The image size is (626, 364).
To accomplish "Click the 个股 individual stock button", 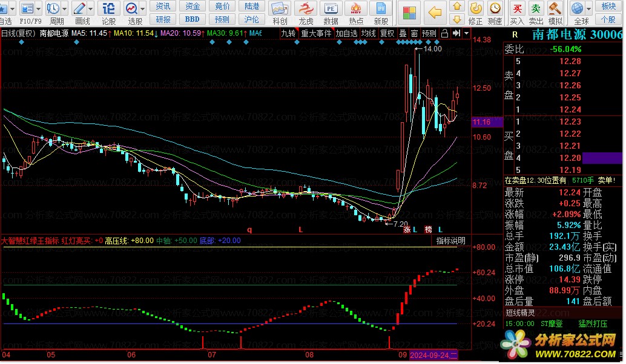I will (x=608, y=19).
